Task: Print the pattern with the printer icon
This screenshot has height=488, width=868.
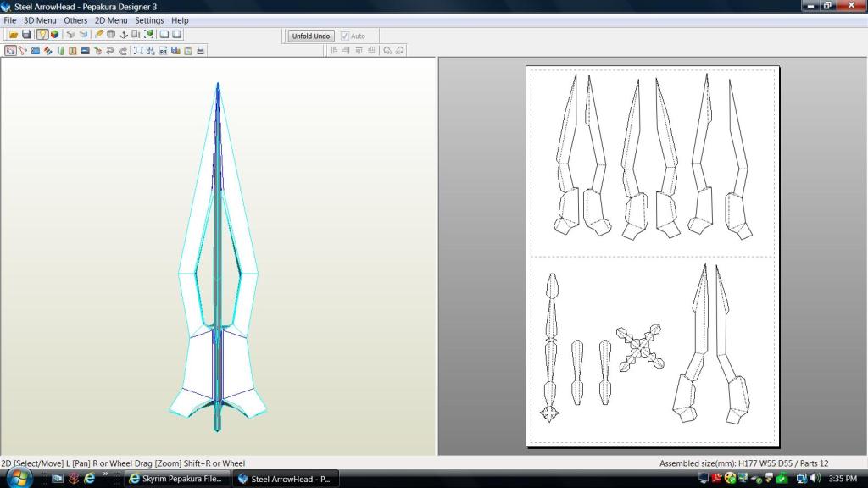Action: [201, 51]
